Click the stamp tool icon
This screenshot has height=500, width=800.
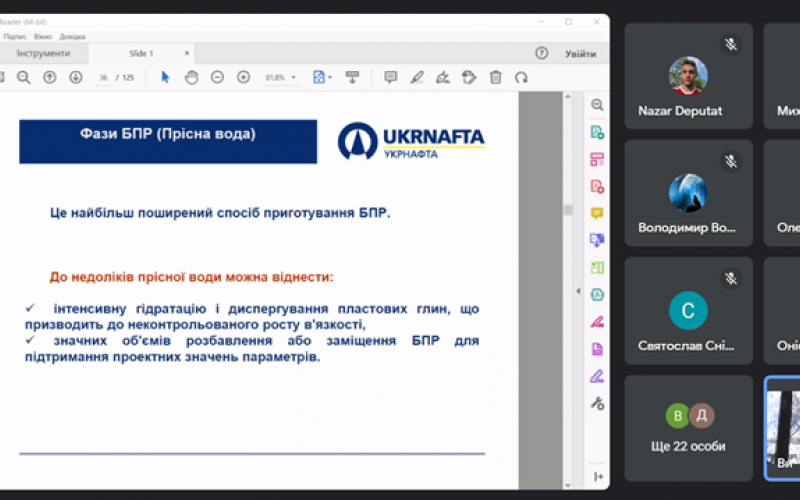469,78
